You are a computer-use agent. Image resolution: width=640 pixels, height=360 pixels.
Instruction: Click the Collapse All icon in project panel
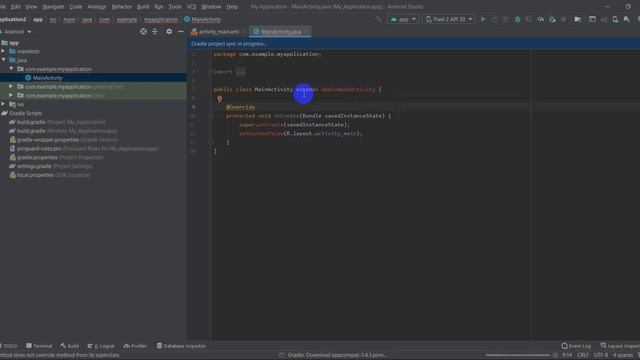155,31
